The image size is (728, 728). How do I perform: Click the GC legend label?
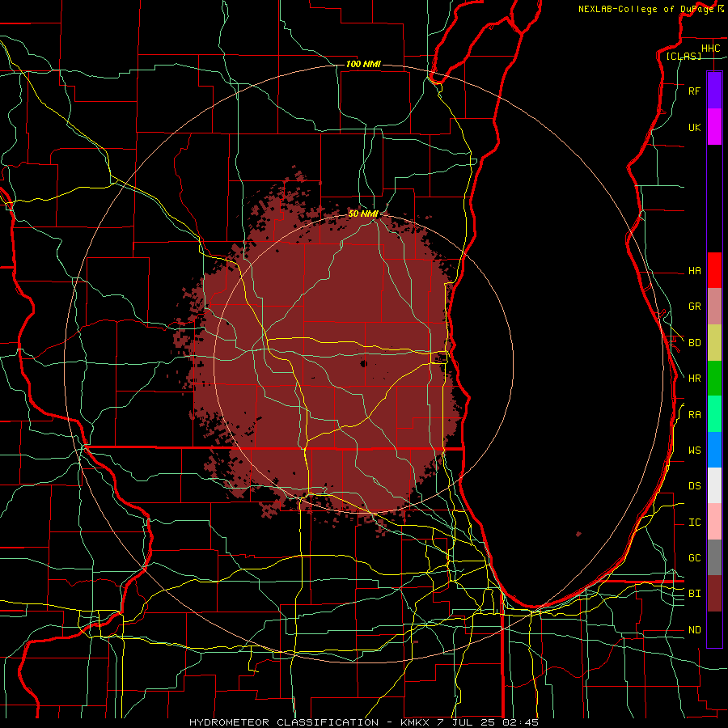pos(694,557)
